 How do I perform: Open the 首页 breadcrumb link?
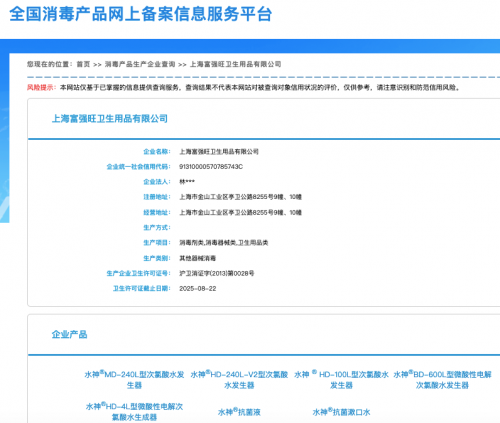[83, 64]
